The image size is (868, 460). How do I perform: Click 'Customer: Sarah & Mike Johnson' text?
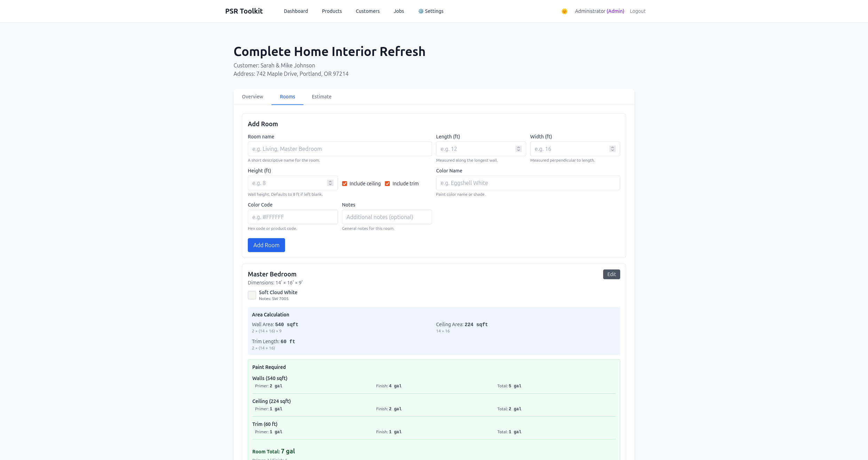click(274, 65)
